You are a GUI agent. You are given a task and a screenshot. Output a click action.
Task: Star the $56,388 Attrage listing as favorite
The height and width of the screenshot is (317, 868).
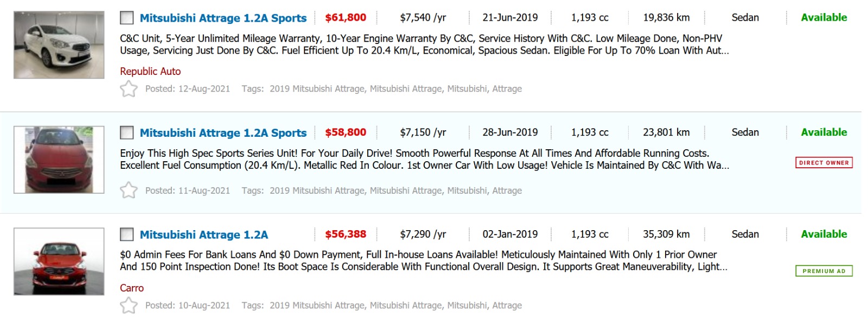point(129,306)
